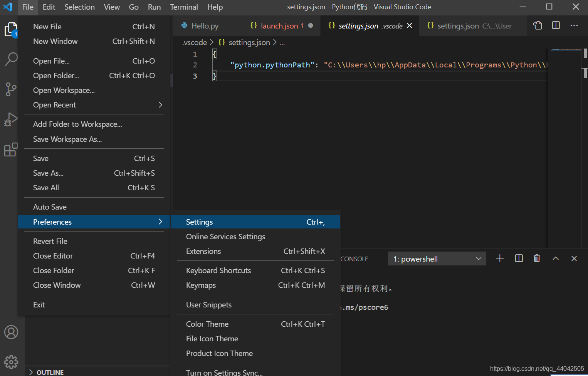Close the terminal panel
The image size is (588, 376).
[x=574, y=258]
